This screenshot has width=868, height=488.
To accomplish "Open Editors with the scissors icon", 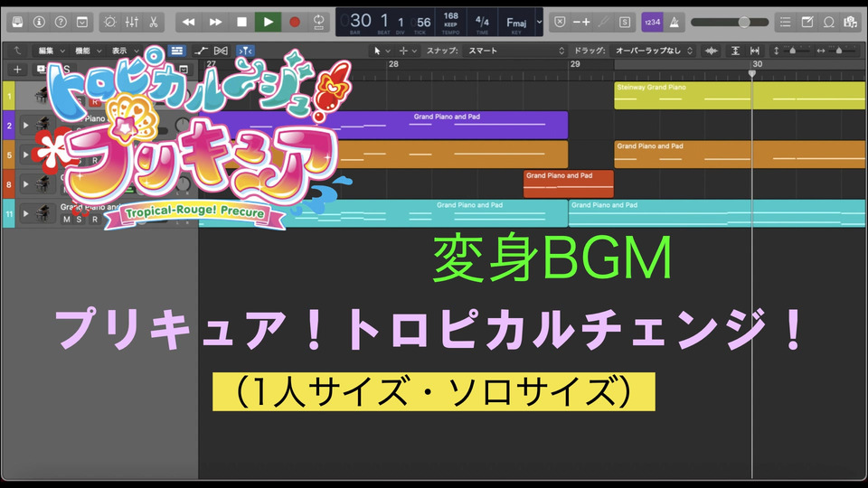I will 154,22.
